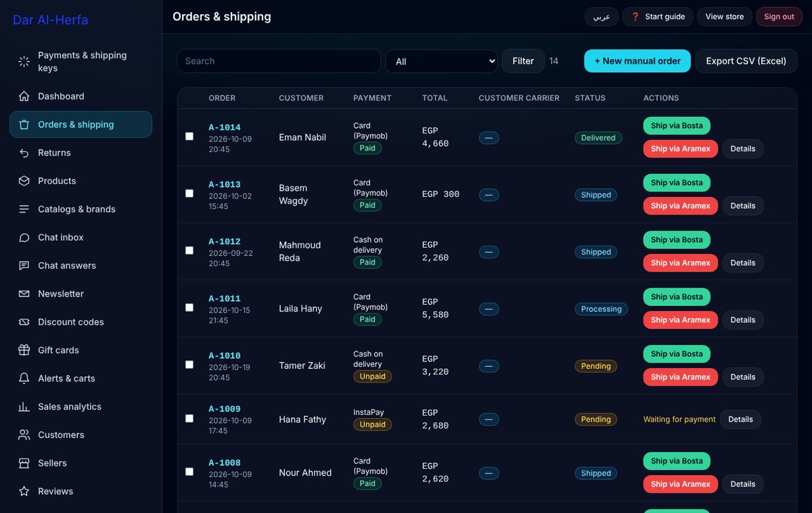Click the Chat inbox bubble icon
Image resolution: width=812 pixels, height=513 pixels.
[x=24, y=238]
